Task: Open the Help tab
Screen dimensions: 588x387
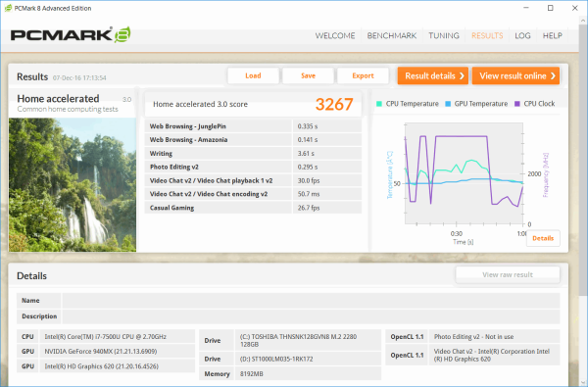Action: tap(553, 35)
